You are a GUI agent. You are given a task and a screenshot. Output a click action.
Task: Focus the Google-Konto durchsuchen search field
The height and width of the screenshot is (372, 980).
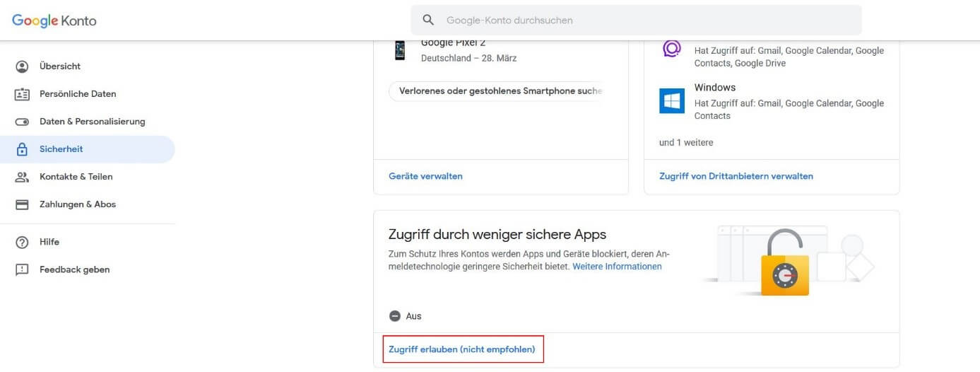click(636, 20)
